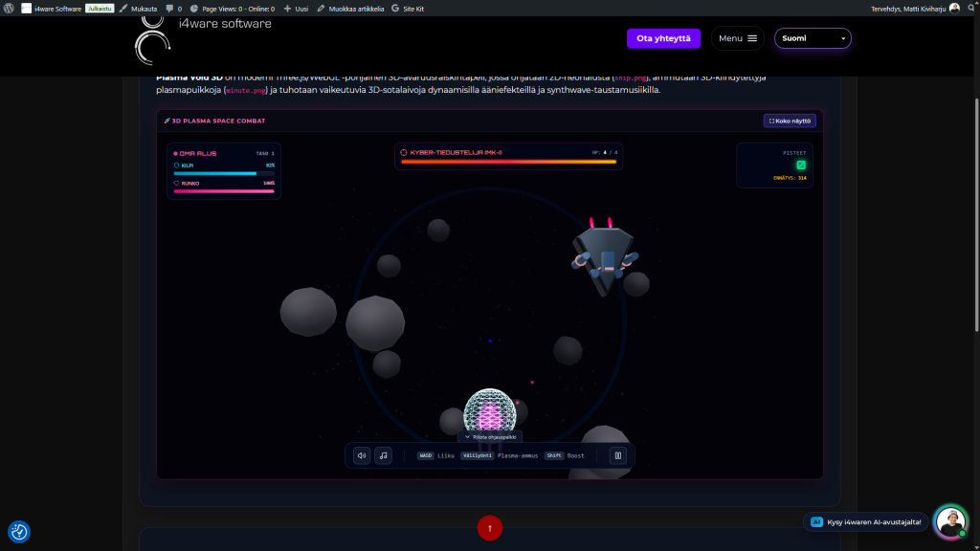Mute game sound effects speaker icon
Viewport: 980px width, 551px height.
click(362, 455)
